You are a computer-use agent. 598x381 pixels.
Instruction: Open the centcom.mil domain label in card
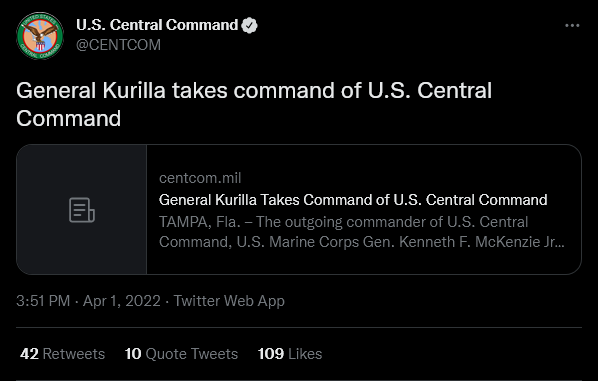pyautogui.click(x=200, y=178)
